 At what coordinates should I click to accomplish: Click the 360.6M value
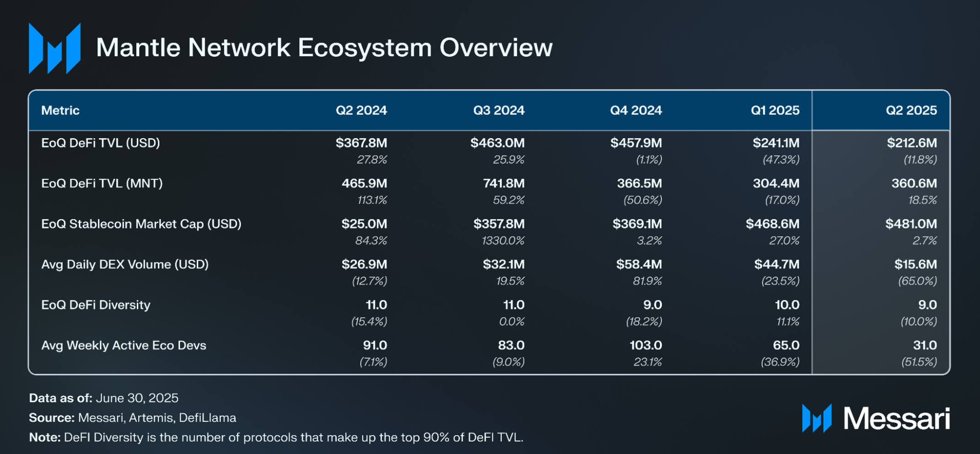[x=914, y=184]
